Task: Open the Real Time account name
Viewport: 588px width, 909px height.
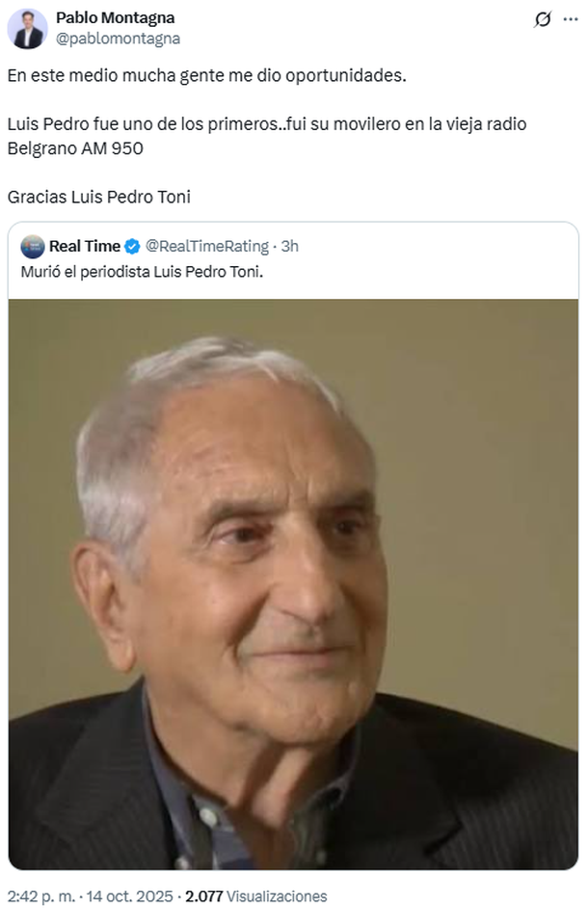Action: [85, 247]
